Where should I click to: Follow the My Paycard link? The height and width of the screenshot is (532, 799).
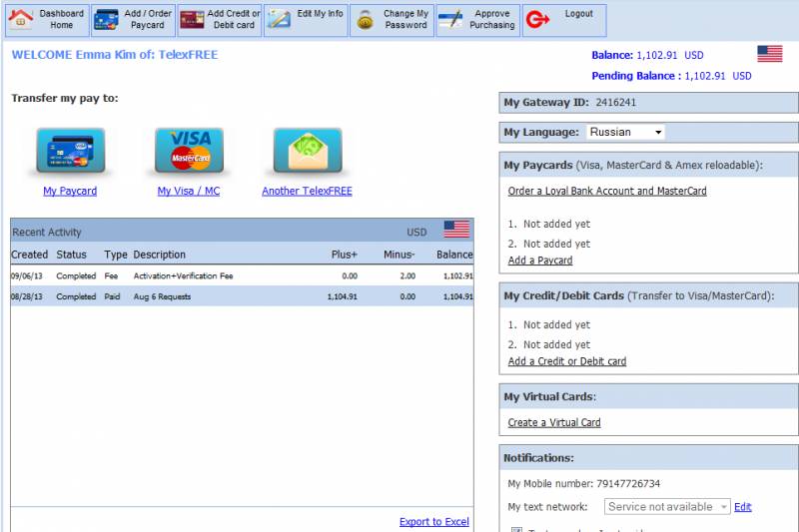(x=70, y=191)
